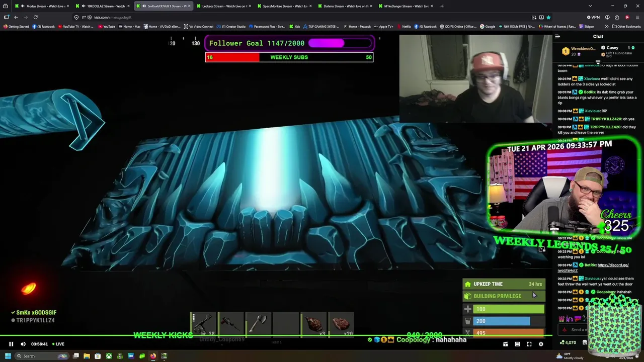Open Firefox View icon left of tabs
This screenshot has width=644, height=362.
[6, 6]
